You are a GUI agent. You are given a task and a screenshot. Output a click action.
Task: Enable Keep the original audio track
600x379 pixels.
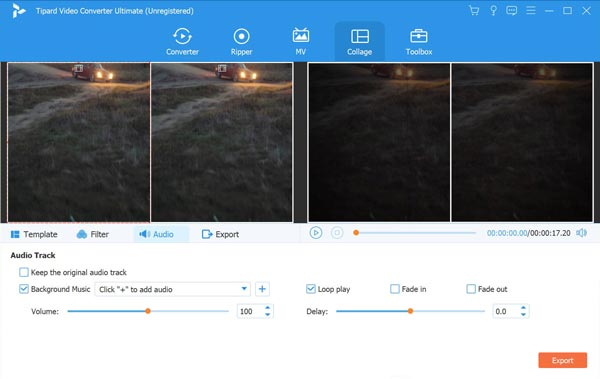24,272
